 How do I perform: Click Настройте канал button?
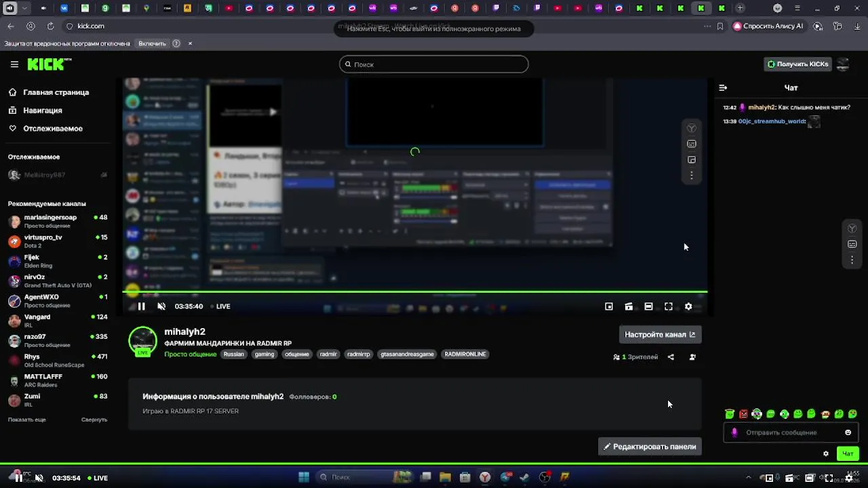pyautogui.click(x=660, y=334)
